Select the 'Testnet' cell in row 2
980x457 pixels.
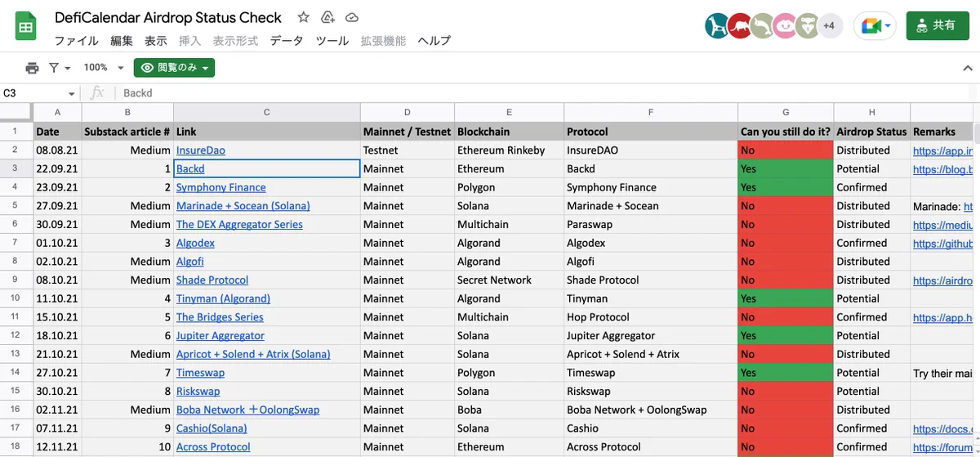(407, 150)
